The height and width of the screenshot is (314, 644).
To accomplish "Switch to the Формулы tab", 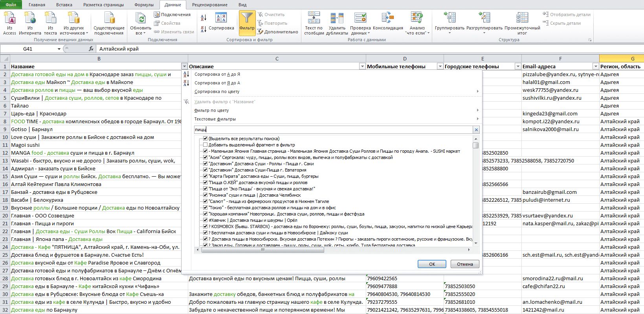I will (144, 5).
